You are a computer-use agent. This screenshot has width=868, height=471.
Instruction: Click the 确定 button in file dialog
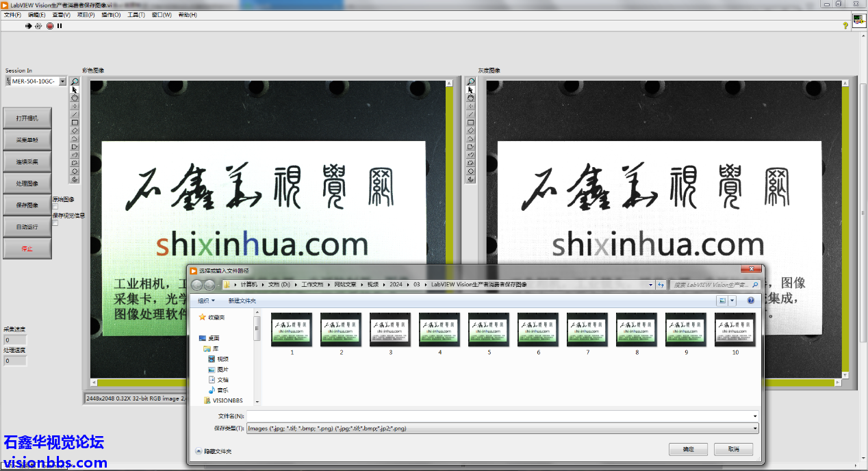coord(689,449)
